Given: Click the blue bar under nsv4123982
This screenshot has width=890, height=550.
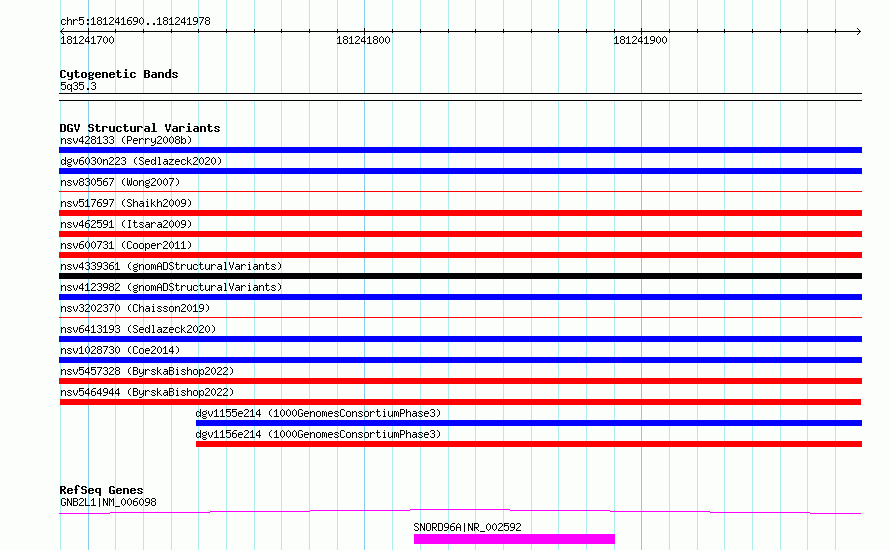Looking at the screenshot, I should coord(460,297).
